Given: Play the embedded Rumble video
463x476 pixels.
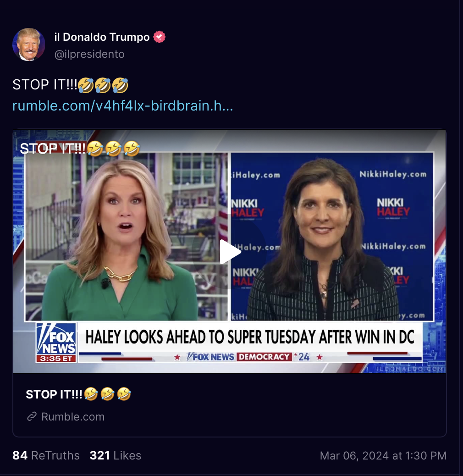Looking at the screenshot, I should (x=230, y=252).
